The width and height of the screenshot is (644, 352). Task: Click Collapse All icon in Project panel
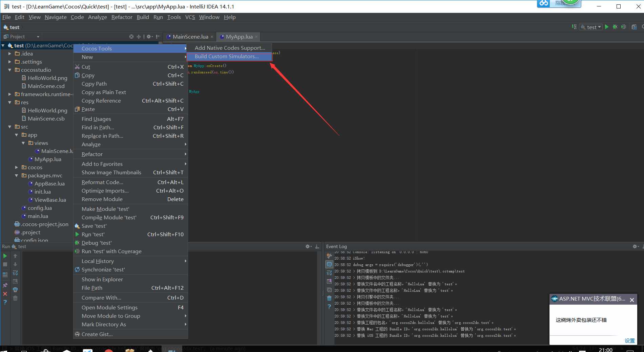(x=139, y=37)
